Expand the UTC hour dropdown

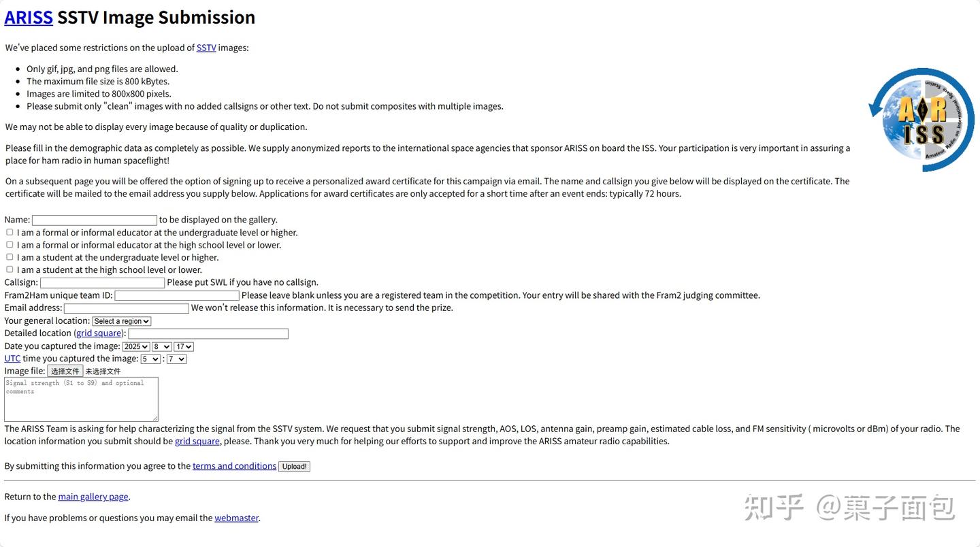150,359
